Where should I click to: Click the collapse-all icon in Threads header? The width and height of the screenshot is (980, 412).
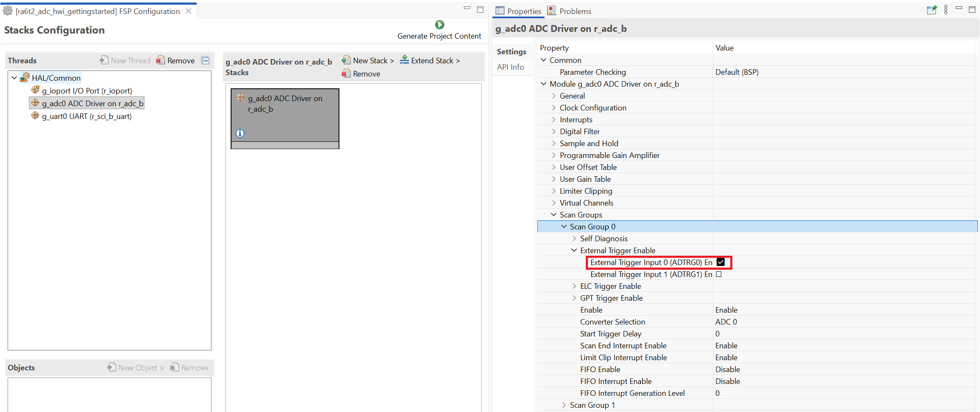point(206,60)
